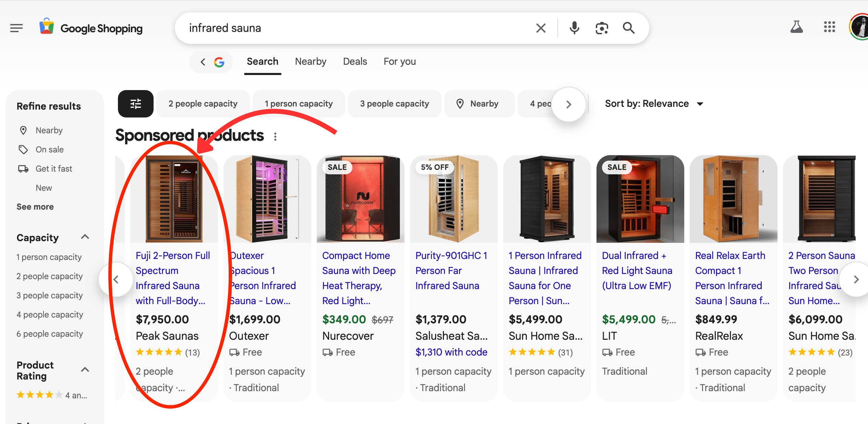Clear the search box text
This screenshot has width=868, height=424.
541,28
